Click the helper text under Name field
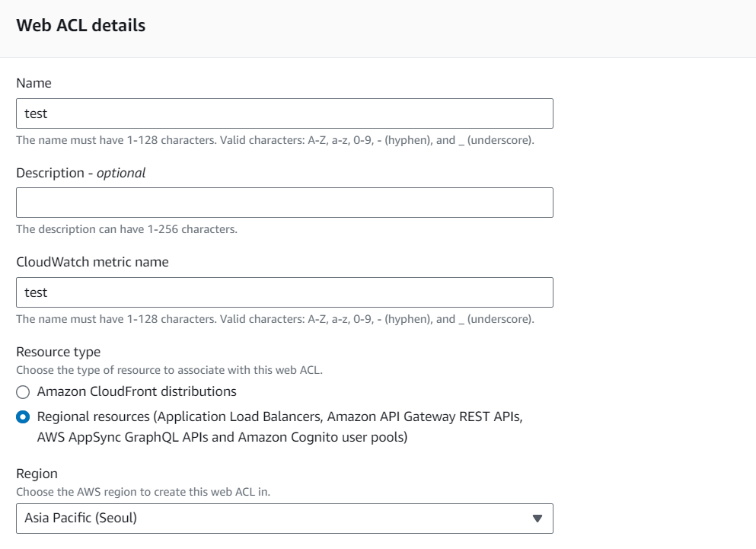Image resolution: width=756 pixels, height=549 pixels. (x=275, y=140)
